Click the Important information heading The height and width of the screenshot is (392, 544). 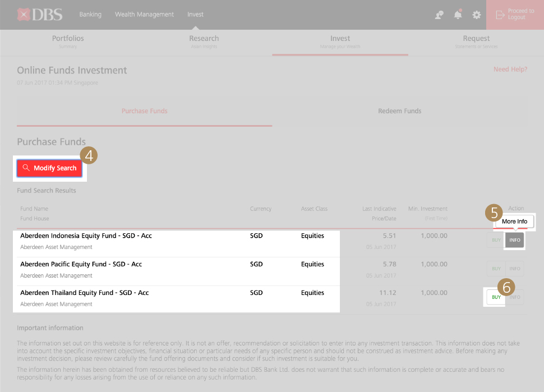50,328
